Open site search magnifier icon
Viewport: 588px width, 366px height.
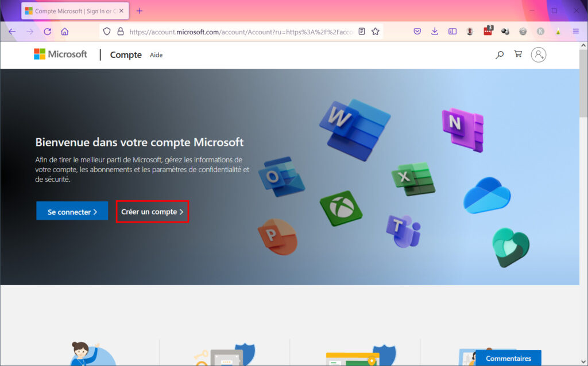500,54
